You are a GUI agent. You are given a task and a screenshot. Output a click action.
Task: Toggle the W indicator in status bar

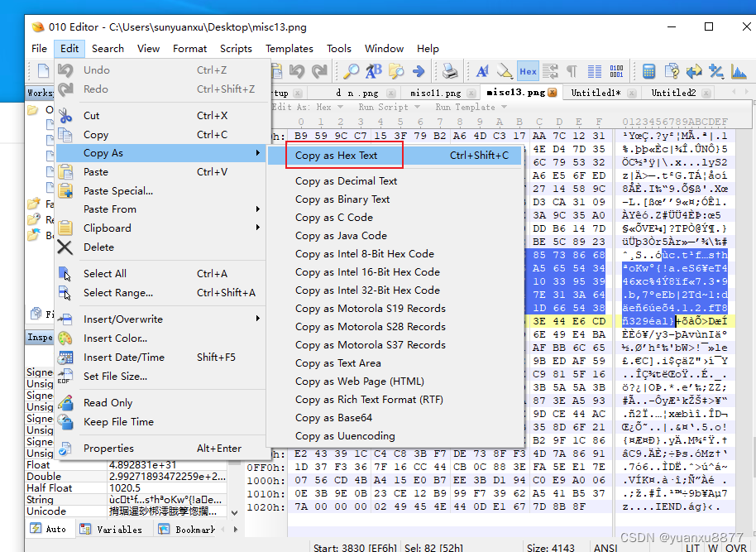tap(713, 547)
